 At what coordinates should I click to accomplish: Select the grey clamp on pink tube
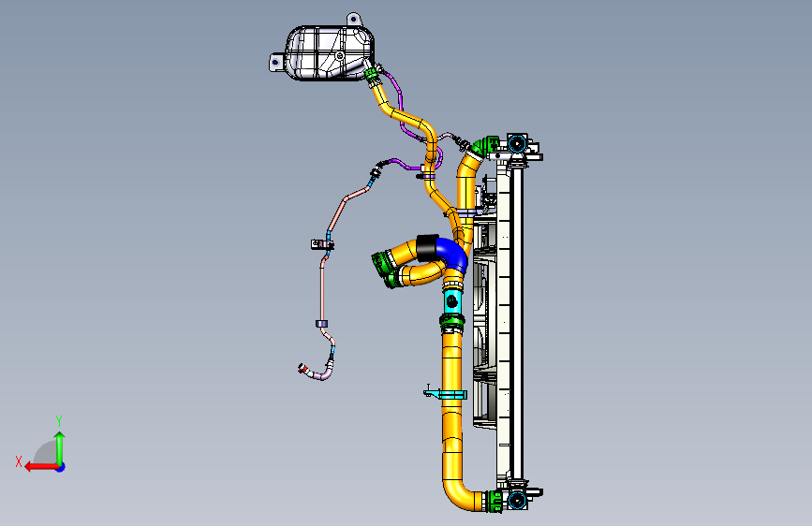pyautogui.click(x=321, y=324)
